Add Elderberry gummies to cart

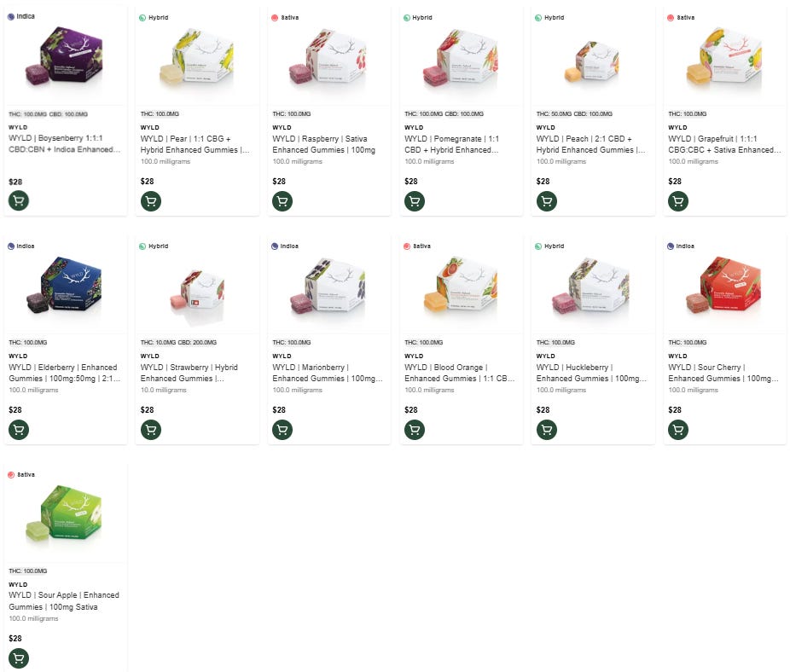coord(19,430)
